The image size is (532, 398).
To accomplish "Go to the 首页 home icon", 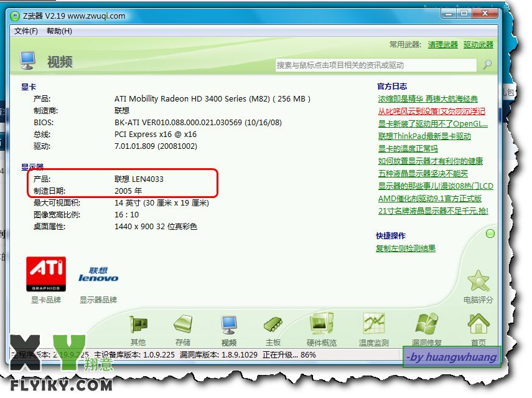I will point(478,324).
